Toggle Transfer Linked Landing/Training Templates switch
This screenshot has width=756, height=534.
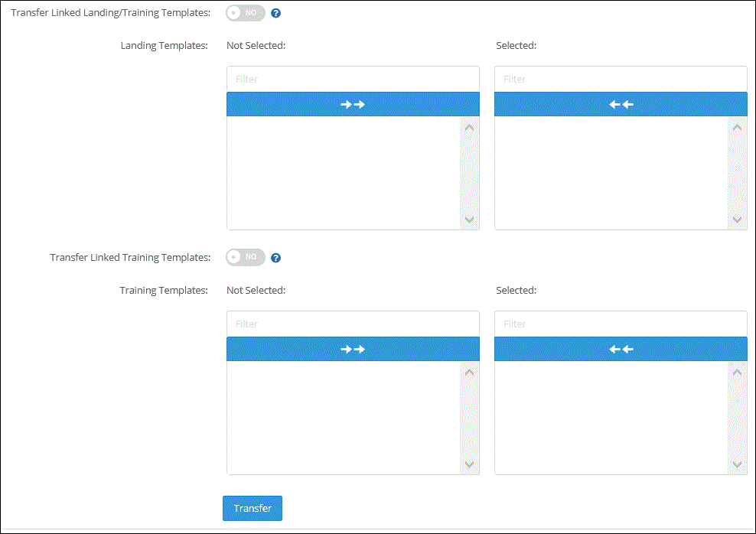tap(246, 13)
